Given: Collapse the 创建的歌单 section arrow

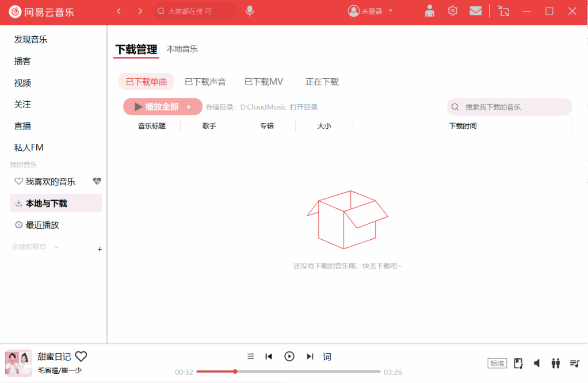Looking at the screenshot, I should (x=56, y=247).
